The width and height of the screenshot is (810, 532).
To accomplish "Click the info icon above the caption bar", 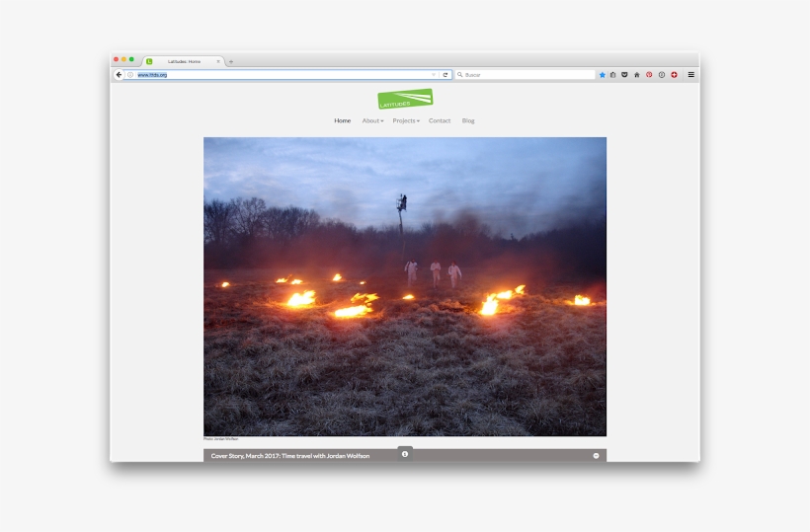I will click(405, 454).
